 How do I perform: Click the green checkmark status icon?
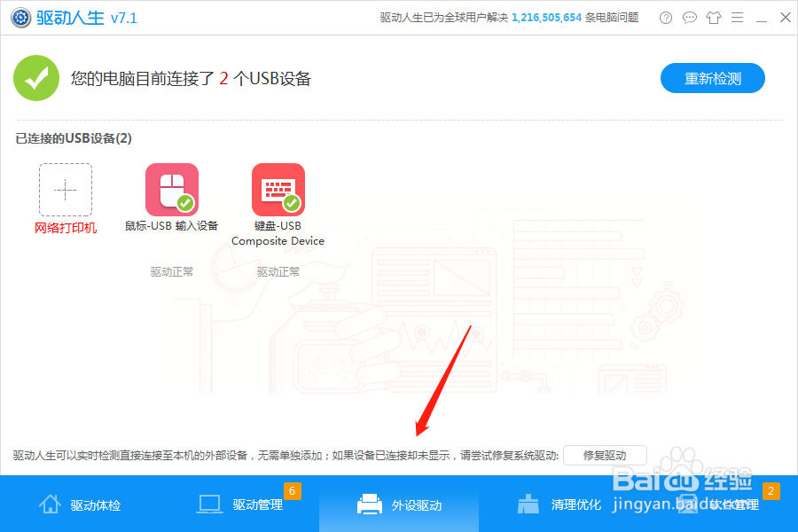tap(36, 78)
